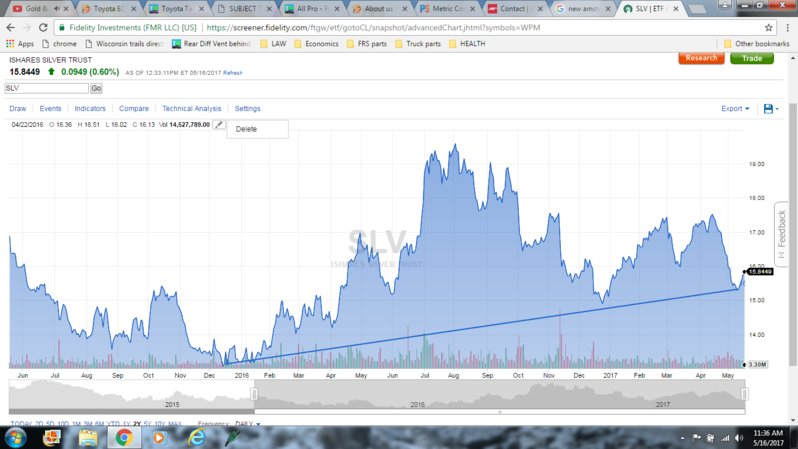798x449 pixels.
Task: Click the browser address bar URL
Action: pyautogui.click(x=373, y=27)
